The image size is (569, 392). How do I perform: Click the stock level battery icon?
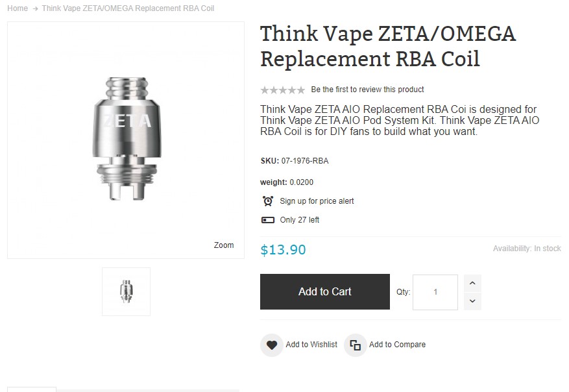click(267, 220)
